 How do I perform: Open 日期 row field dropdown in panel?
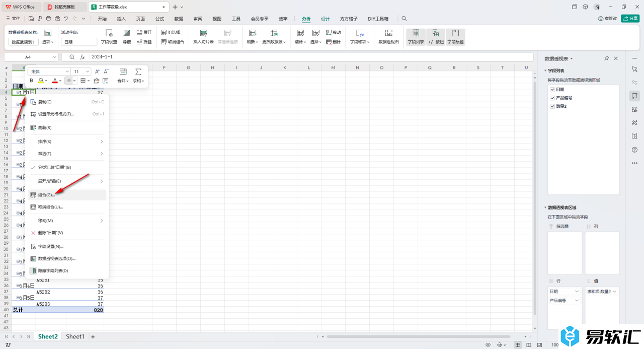pyautogui.click(x=577, y=291)
